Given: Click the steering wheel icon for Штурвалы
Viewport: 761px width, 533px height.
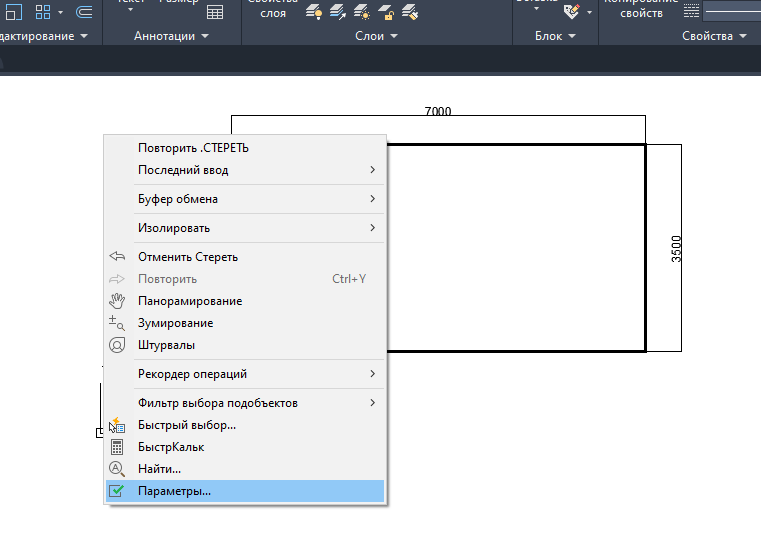Looking at the screenshot, I should click(117, 345).
